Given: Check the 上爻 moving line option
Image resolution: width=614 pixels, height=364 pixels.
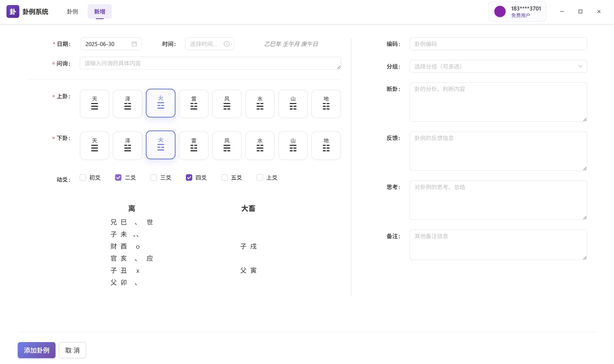Looking at the screenshot, I should tap(259, 177).
